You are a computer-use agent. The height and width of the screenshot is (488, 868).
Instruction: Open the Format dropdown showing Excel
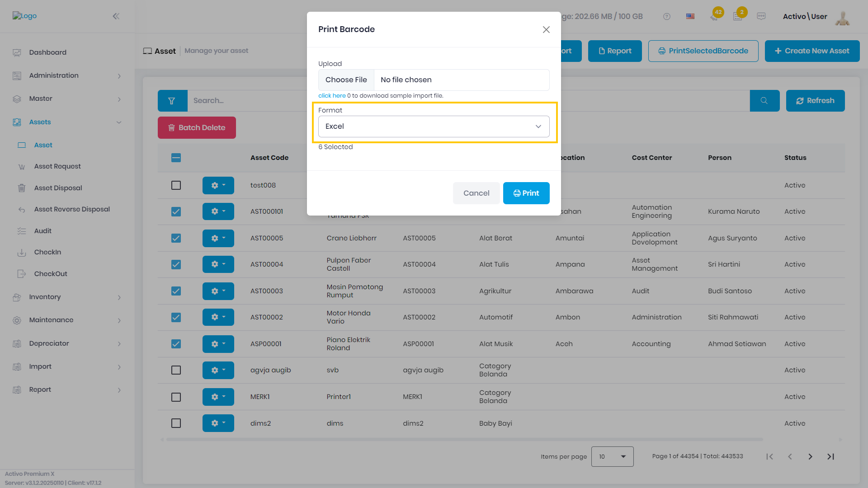[x=434, y=127]
